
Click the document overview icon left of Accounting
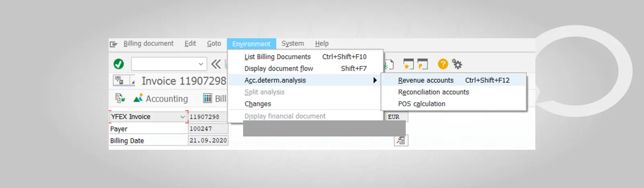click(120, 98)
